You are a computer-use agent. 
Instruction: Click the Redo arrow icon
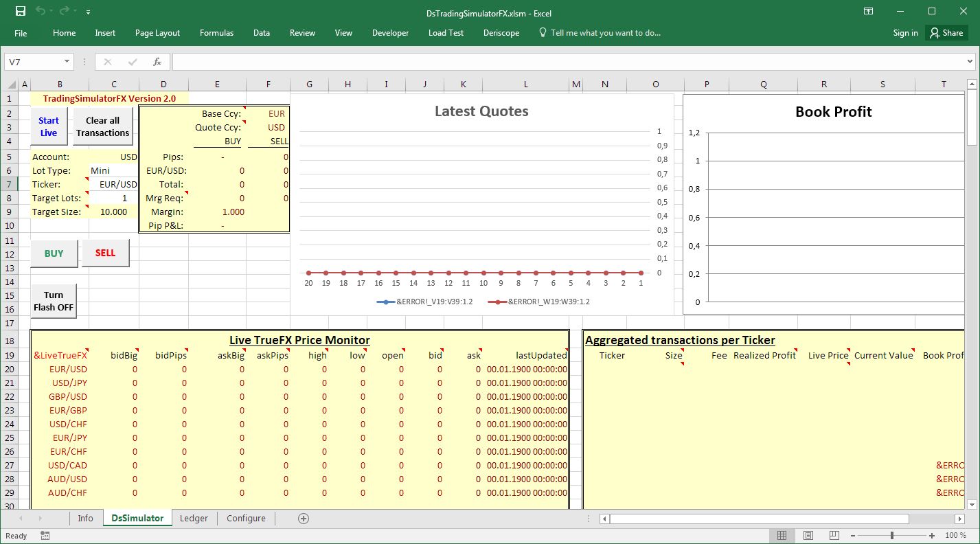[64, 12]
